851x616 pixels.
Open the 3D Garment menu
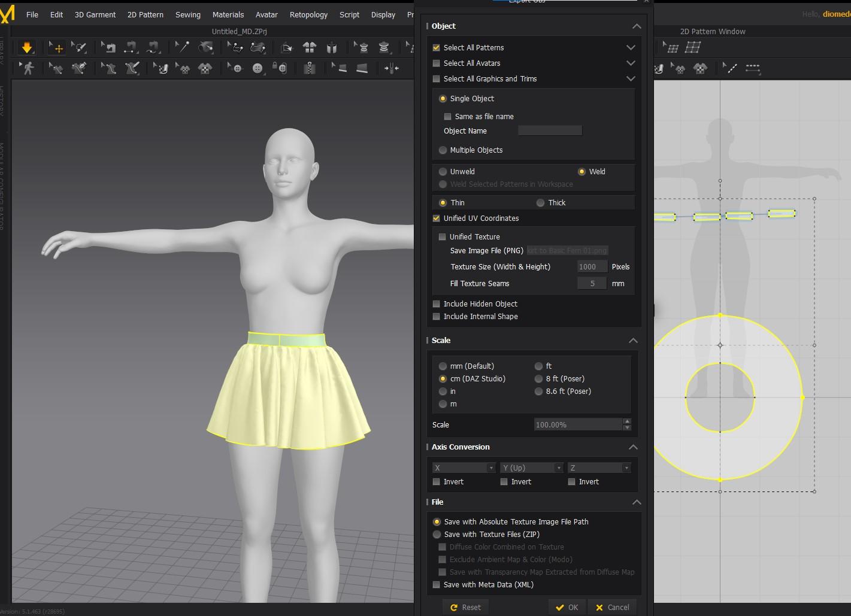pos(95,14)
